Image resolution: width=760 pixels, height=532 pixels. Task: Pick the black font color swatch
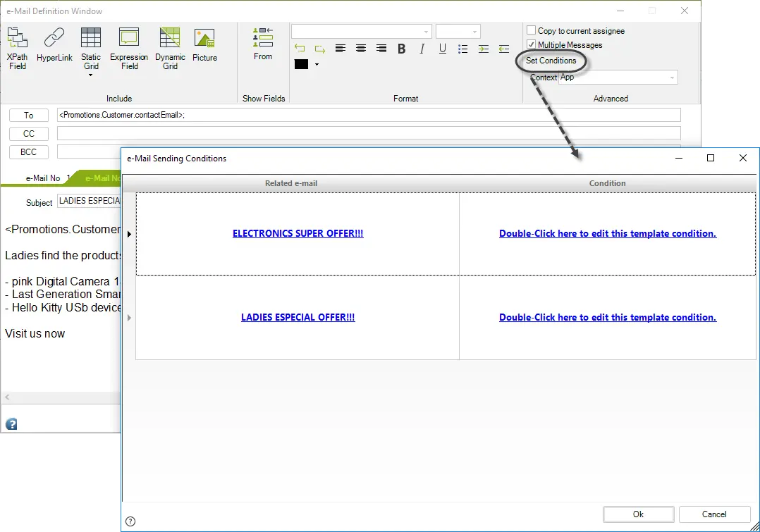click(x=301, y=64)
